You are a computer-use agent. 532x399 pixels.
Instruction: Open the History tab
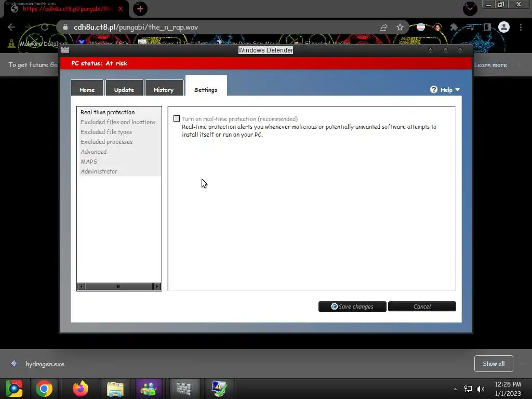(x=164, y=88)
